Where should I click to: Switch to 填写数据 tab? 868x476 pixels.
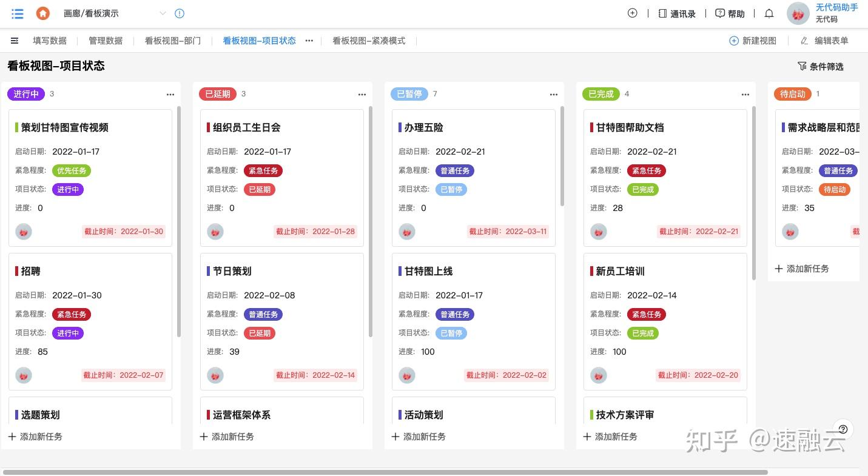[x=50, y=41]
